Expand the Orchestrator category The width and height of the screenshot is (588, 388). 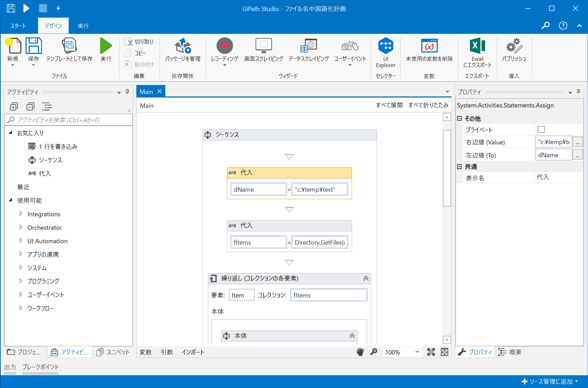21,227
